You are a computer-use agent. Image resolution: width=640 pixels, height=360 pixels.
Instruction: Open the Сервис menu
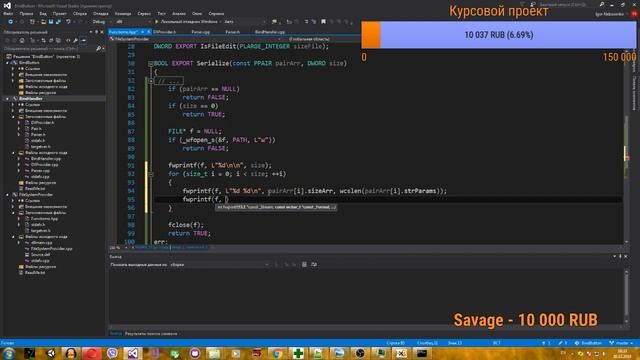pyautogui.click(x=144, y=13)
